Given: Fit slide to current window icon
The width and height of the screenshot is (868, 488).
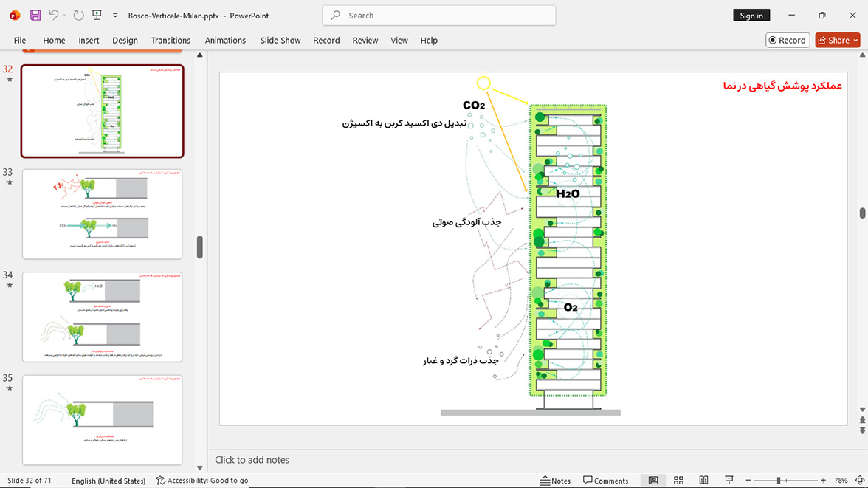Looking at the screenshot, I should pos(860,480).
